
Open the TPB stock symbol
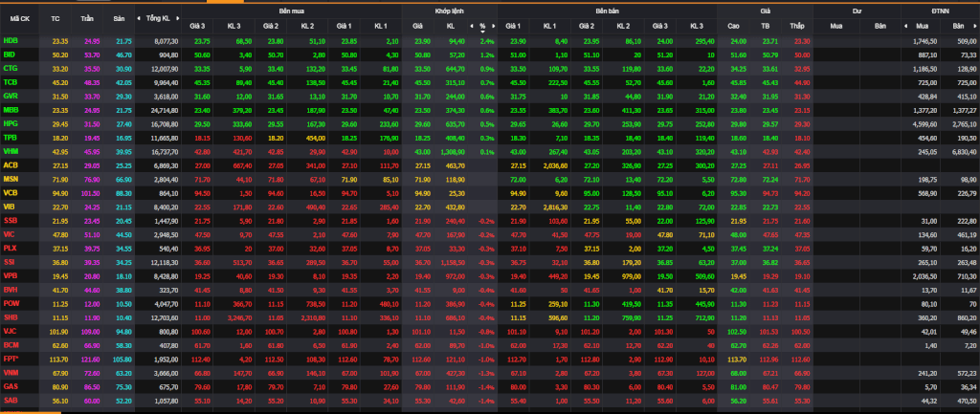pos(10,137)
